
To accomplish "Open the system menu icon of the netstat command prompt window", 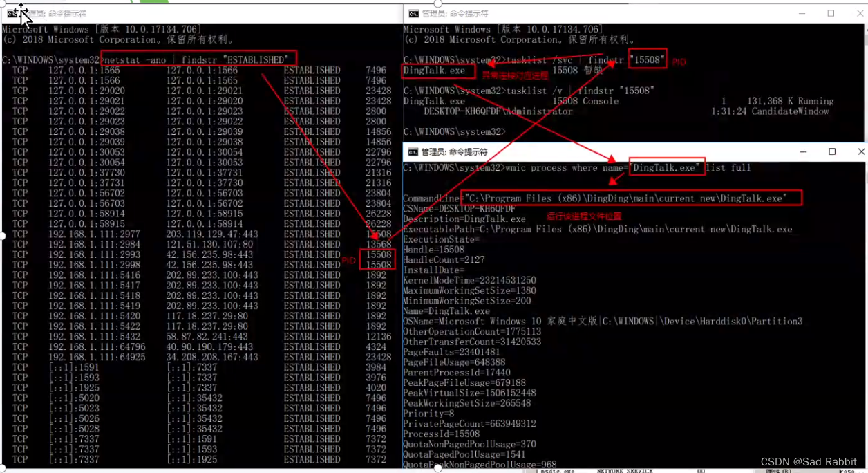I will [12, 13].
